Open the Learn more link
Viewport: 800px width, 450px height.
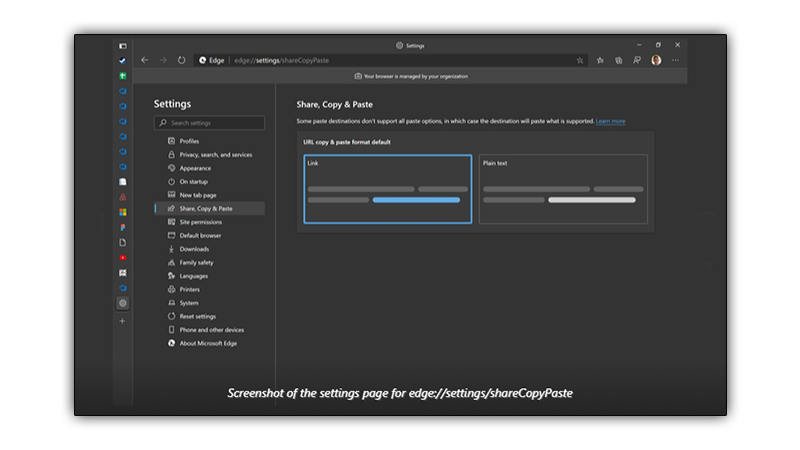click(610, 121)
